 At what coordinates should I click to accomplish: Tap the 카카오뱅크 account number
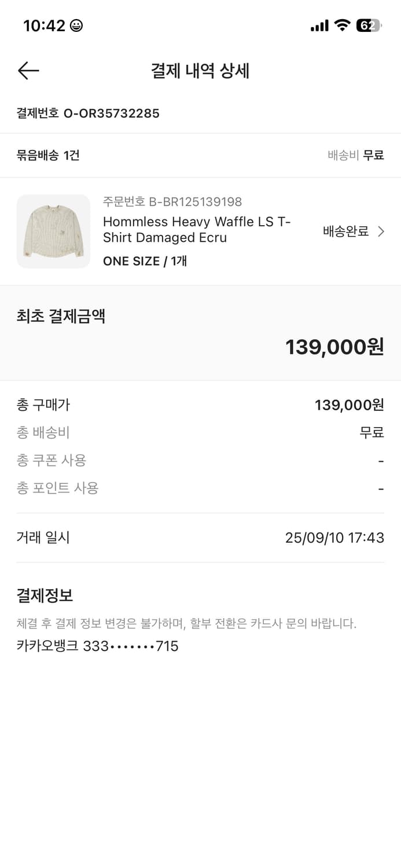[x=97, y=646]
